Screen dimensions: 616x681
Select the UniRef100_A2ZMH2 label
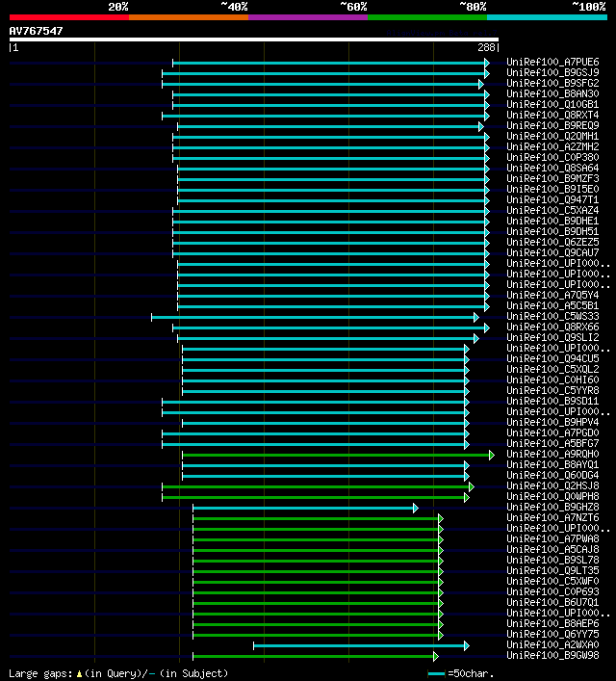point(552,146)
